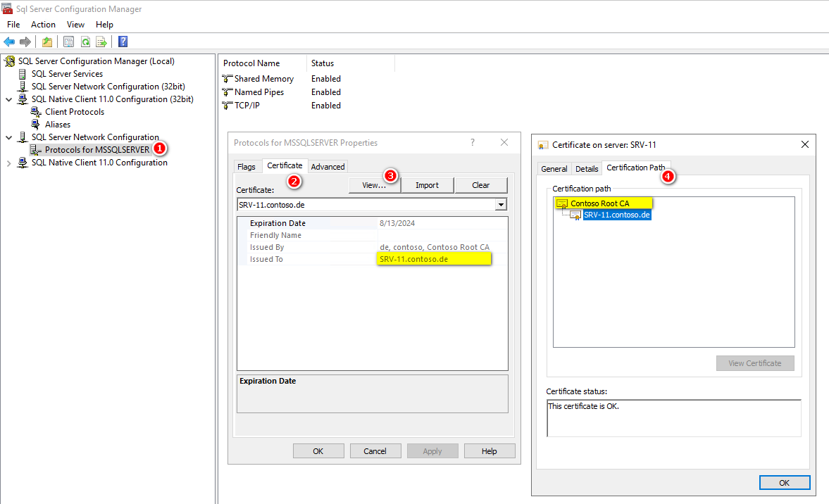Switch to the Flags tab

click(x=247, y=166)
